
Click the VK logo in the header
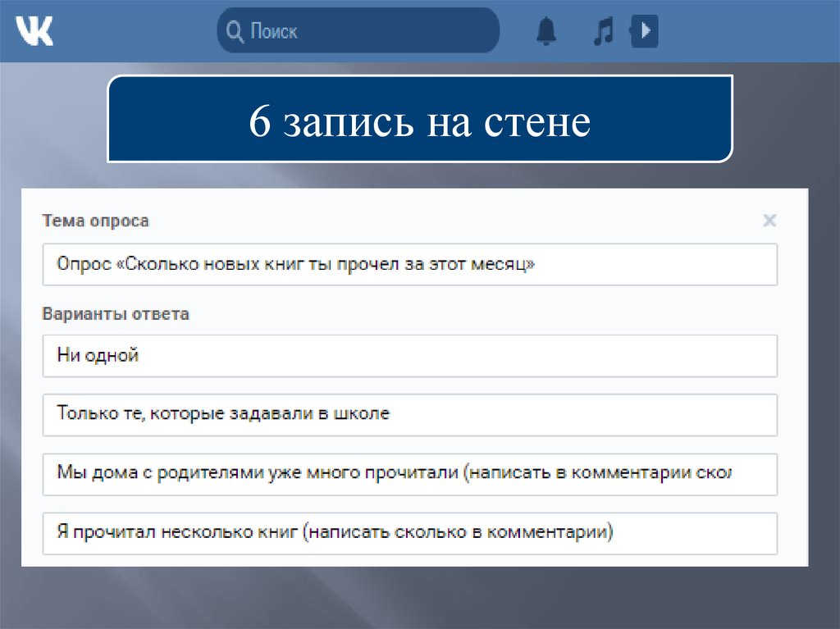(x=34, y=31)
